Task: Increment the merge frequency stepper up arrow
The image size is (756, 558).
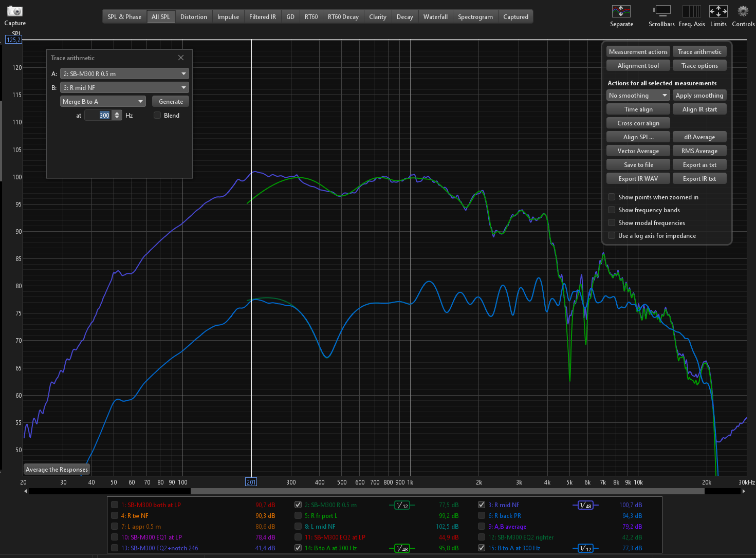Action: coord(117,113)
